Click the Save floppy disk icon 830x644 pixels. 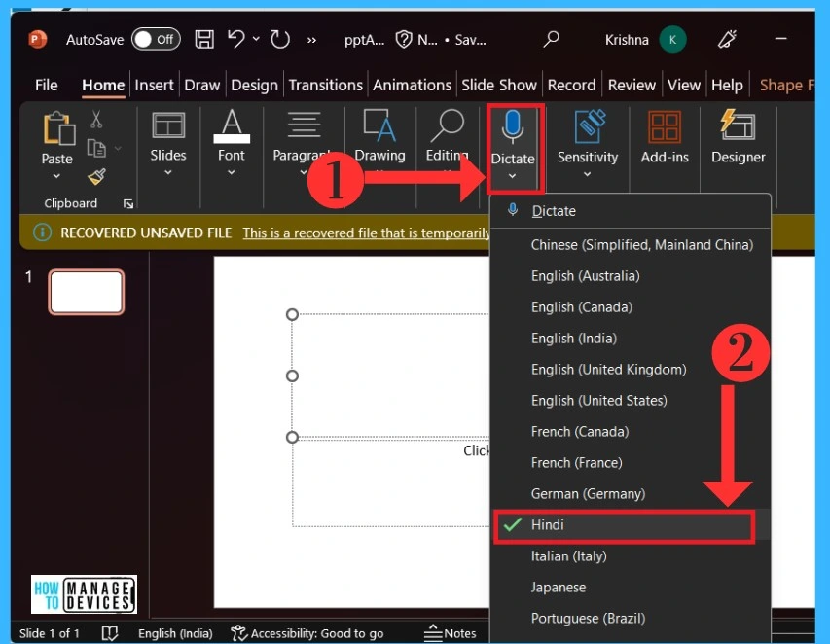tap(204, 39)
